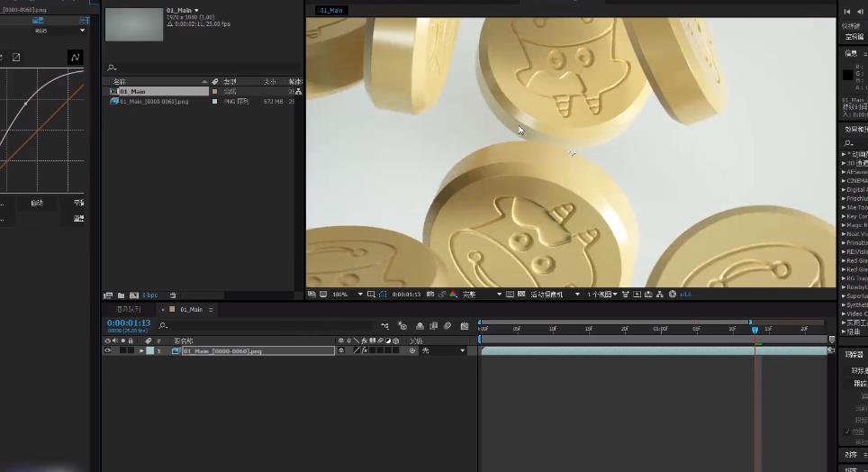
Task: Select the curve point tool in Curves effect
Action: tap(75, 57)
